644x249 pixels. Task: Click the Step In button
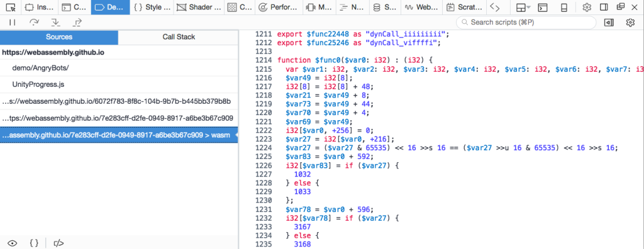coord(55,23)
